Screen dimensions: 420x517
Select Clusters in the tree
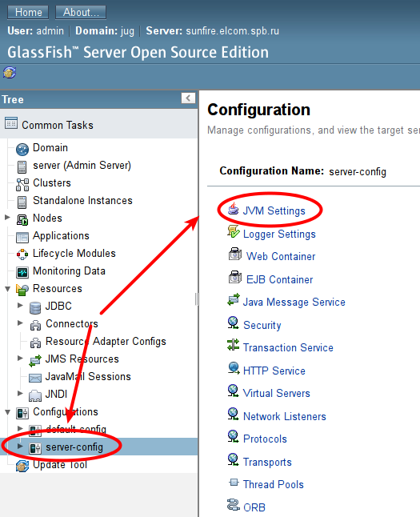(x=52, y=183)
